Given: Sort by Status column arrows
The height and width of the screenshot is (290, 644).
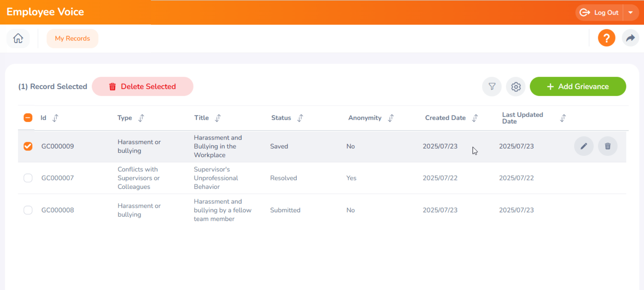Looking at the screenshot, I should pos(300,118).
